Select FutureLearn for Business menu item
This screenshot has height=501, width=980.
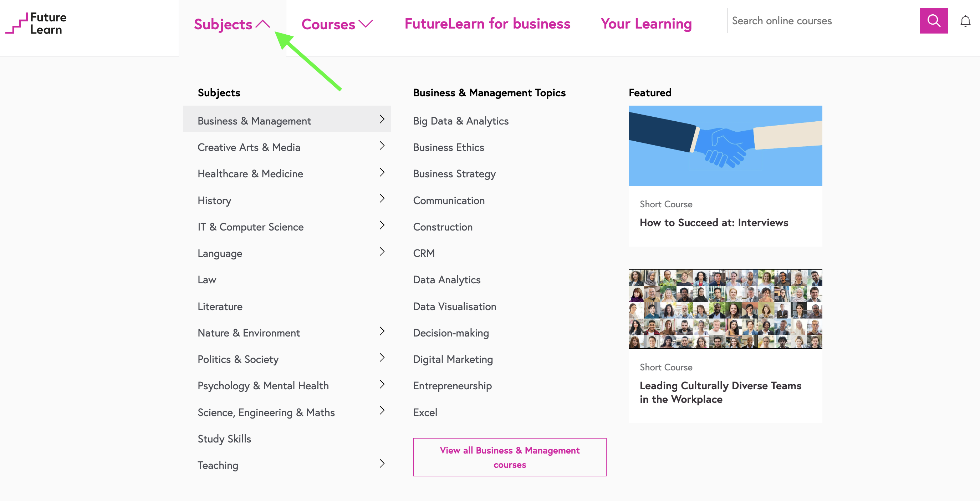486,22
